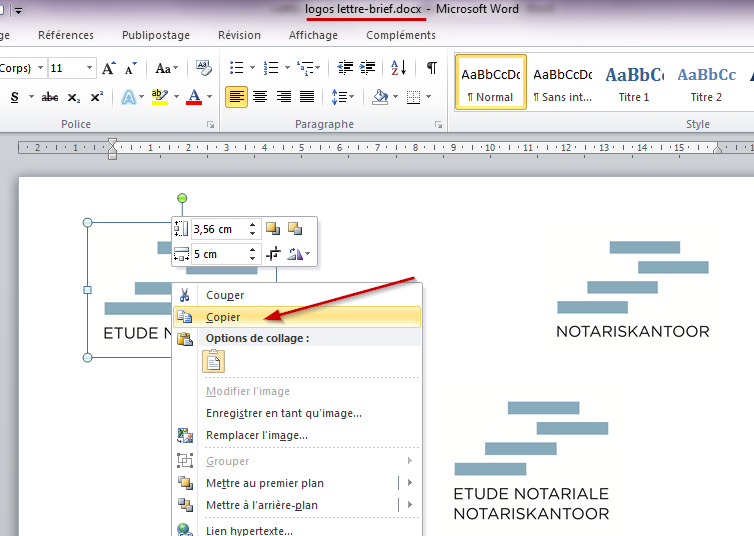
Task: Send backward icon in mini toolbar
Action: tap(295, 229)
